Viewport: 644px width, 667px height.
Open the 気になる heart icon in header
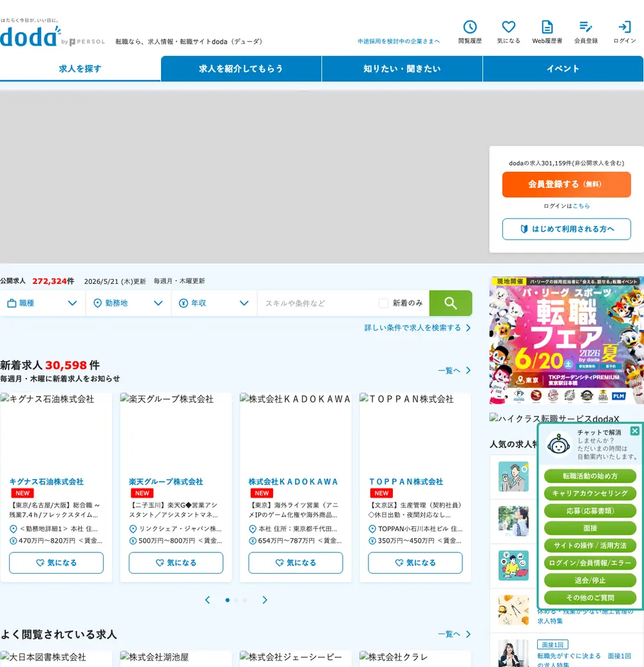[508, 27]
